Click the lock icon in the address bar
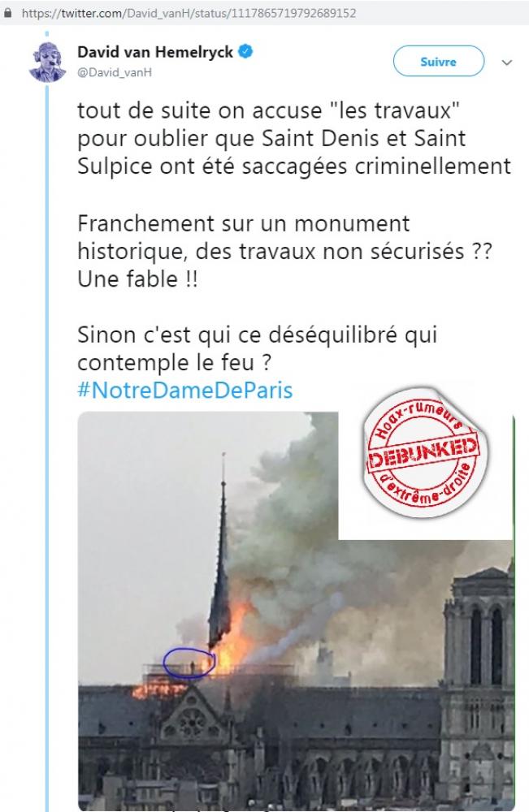Image resolution: width=529 pixels, height=812 pixels. pyautogui.click(x=7, y=14)
